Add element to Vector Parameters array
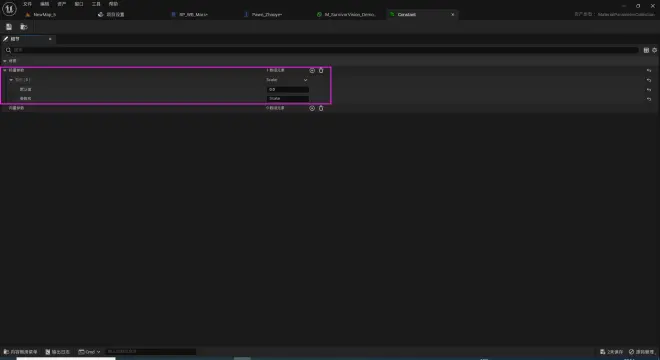The image size is (660, 360). click(312, 108)
